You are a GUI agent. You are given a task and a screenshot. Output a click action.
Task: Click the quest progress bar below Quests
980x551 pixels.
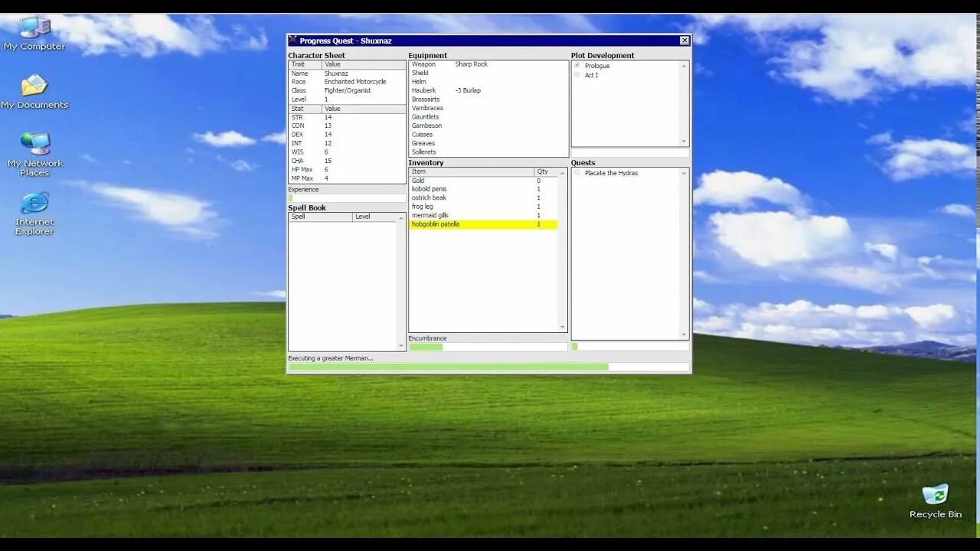coord(630,347)
